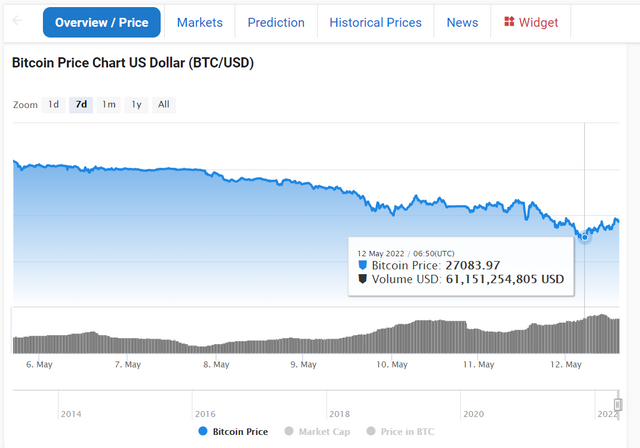Click the 11. May axis label
This screenshot has width=640, height=448.
click(x=478, y=364)
